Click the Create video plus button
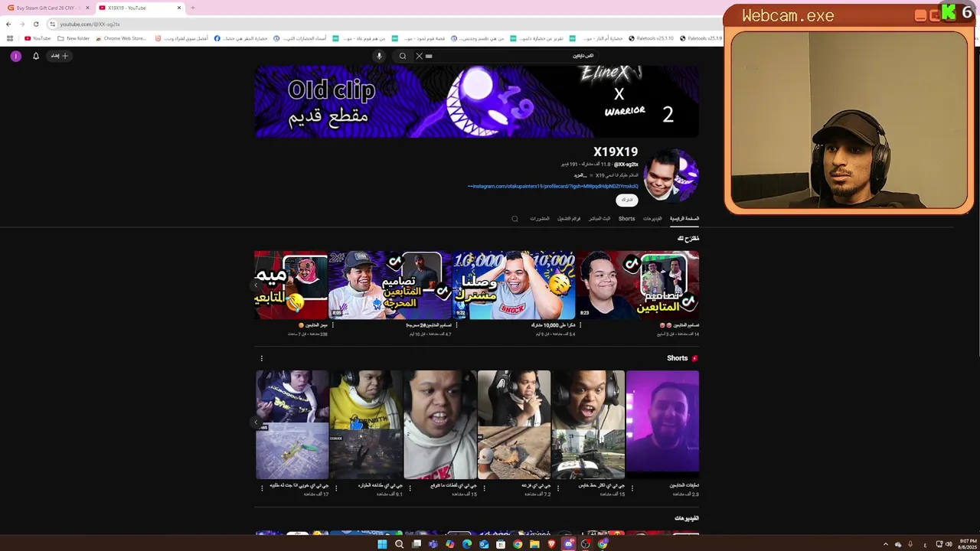 60,56
